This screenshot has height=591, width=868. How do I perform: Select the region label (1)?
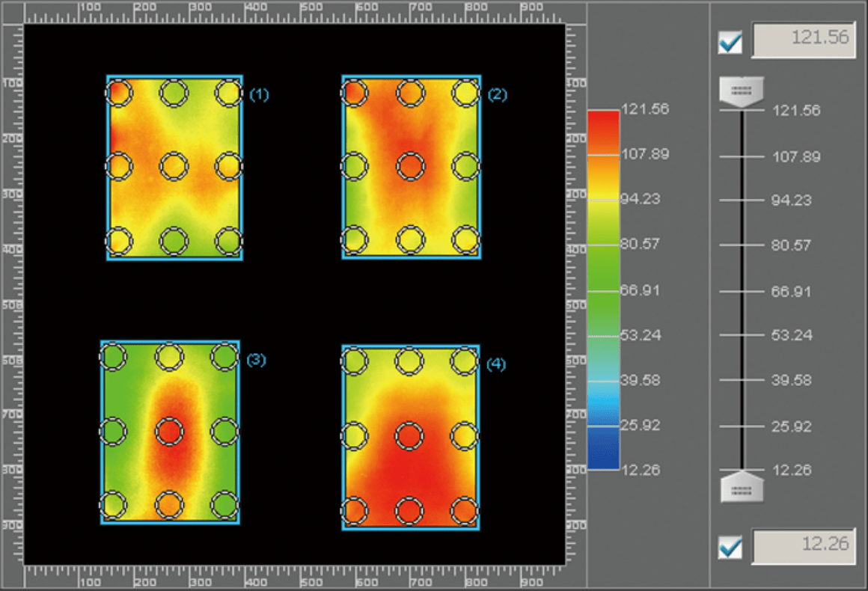[x=259, y=95]
